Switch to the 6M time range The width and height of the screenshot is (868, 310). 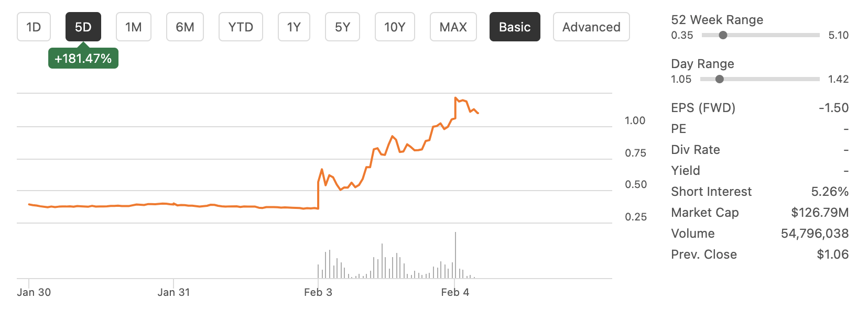185,27
